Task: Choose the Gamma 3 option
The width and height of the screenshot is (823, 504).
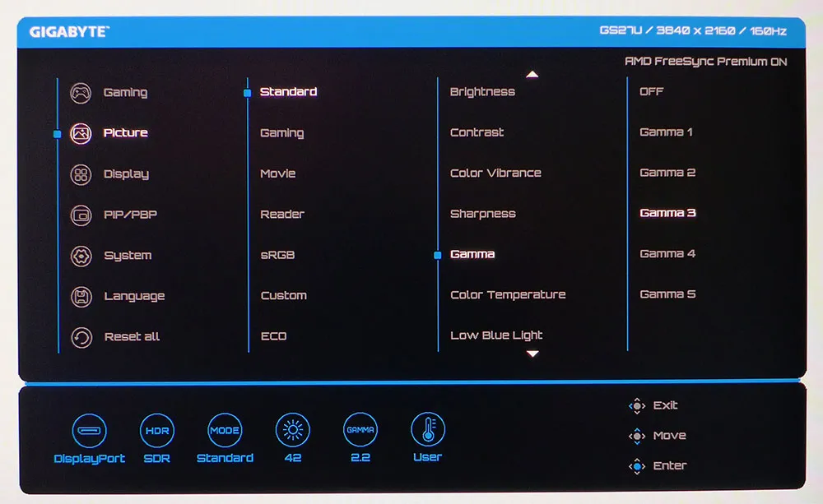Action: click(667, 213)
